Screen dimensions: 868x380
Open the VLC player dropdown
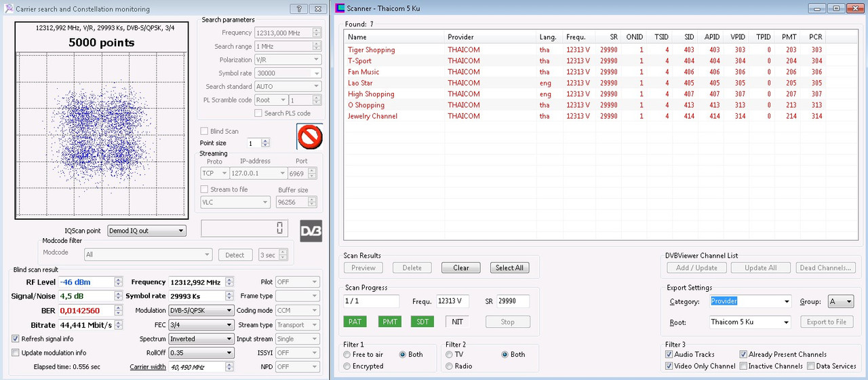[235, 202]
